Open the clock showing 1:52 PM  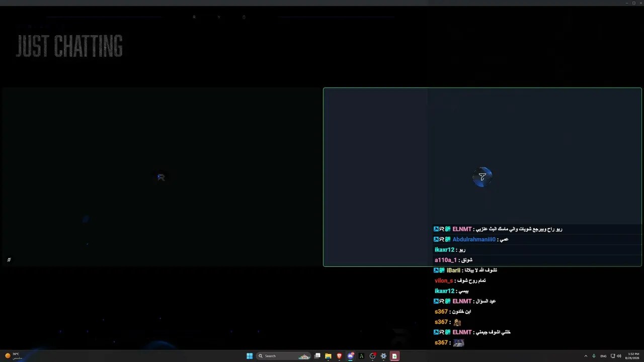click(632, 356)
